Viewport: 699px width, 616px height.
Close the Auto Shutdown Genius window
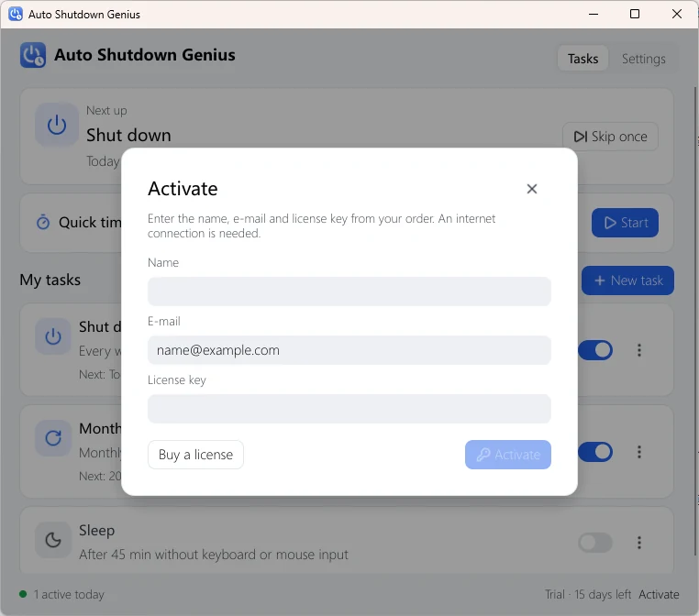[x=677, y=15]
